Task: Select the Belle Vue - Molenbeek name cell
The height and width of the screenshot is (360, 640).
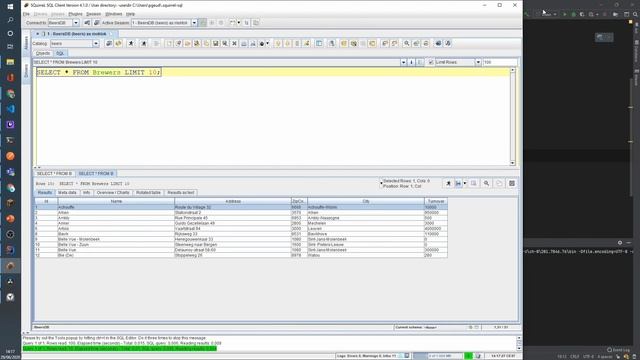Action: 116,239
